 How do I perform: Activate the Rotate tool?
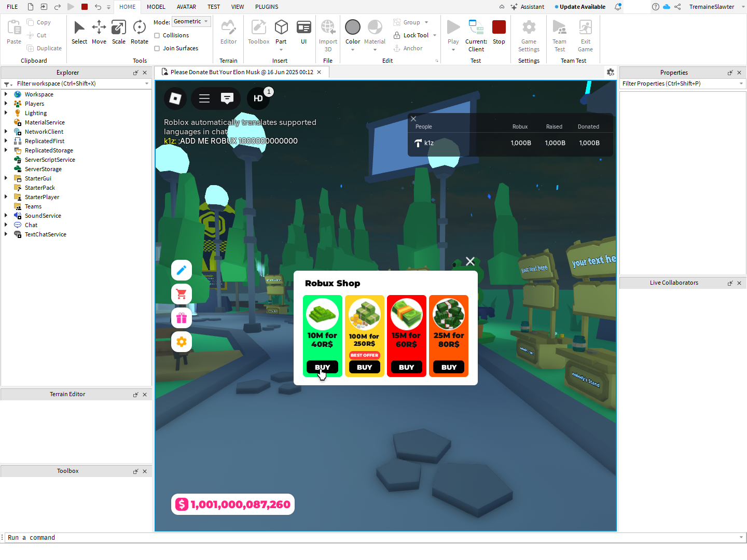[x=140, y=32]
